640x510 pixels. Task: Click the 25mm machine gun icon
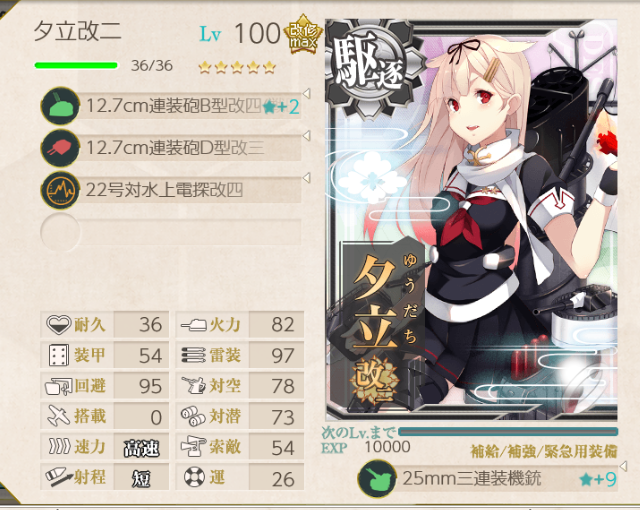[x=377, y=478]
